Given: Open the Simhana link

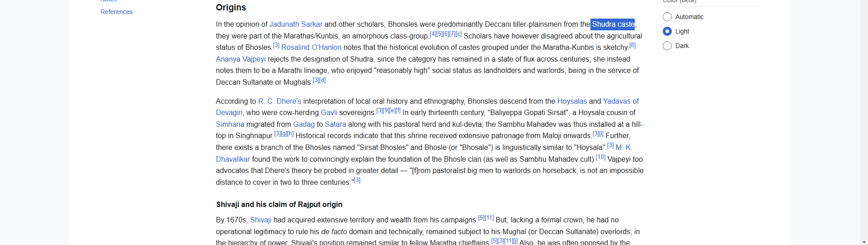Looking at the screenshot, I should (x=230, y=125).
